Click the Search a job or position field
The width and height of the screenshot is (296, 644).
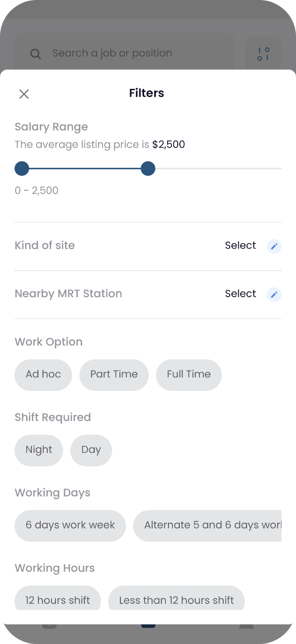point(112,53)
